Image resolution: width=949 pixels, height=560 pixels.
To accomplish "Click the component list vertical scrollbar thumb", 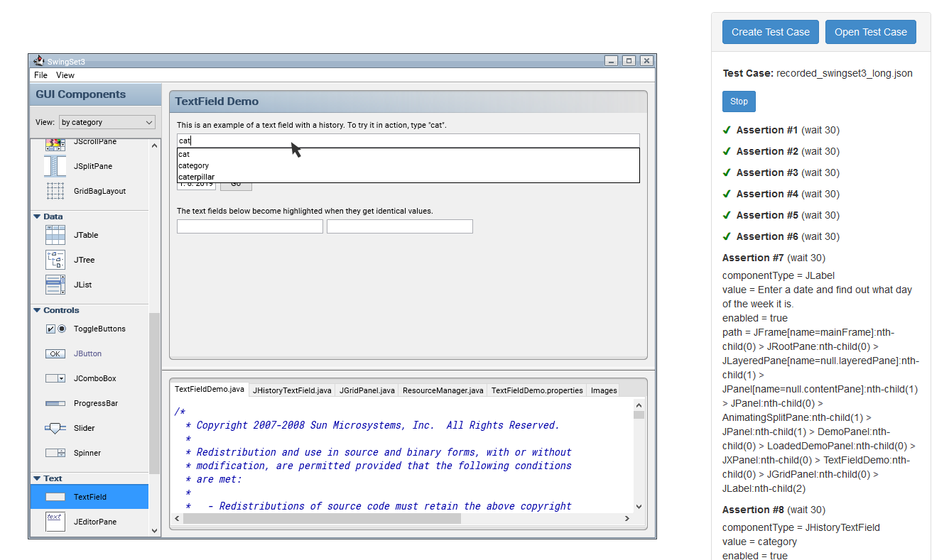I will [x=155, y=392].
